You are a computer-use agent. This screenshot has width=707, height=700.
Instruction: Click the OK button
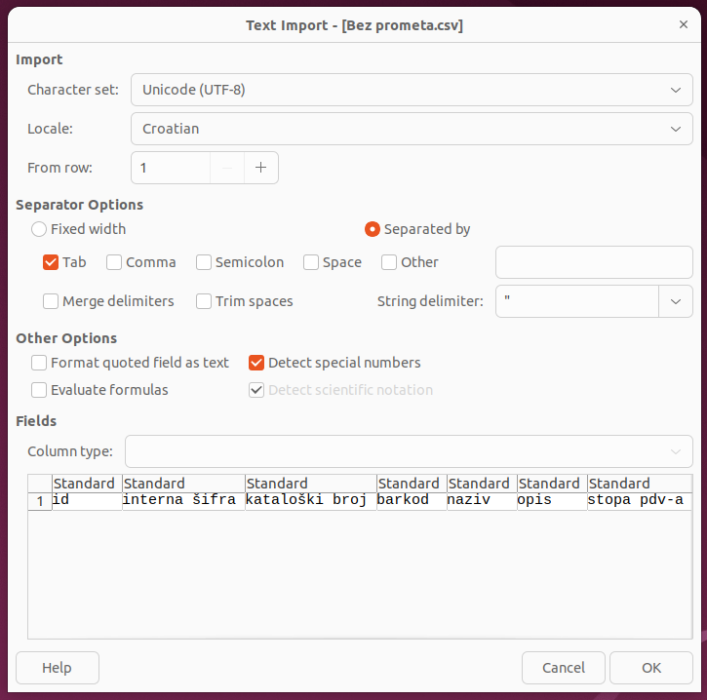click(x=651, y=668)
